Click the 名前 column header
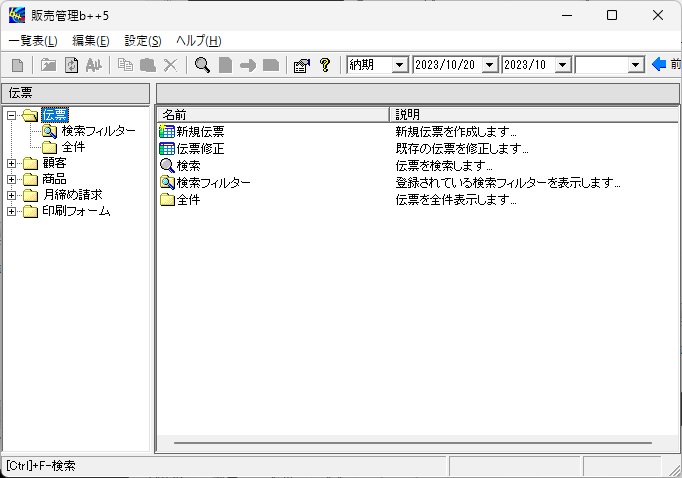 coord(273,114)
